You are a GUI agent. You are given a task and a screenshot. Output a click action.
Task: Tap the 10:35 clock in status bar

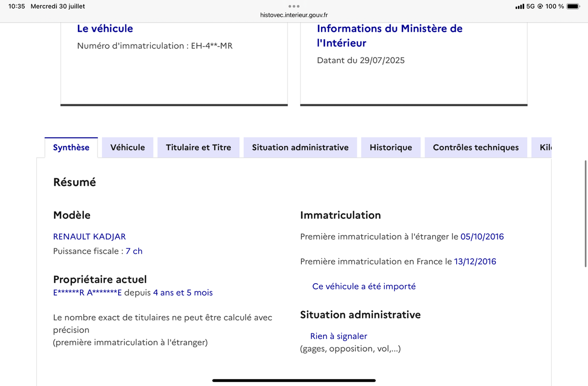(x=17, y=6)
